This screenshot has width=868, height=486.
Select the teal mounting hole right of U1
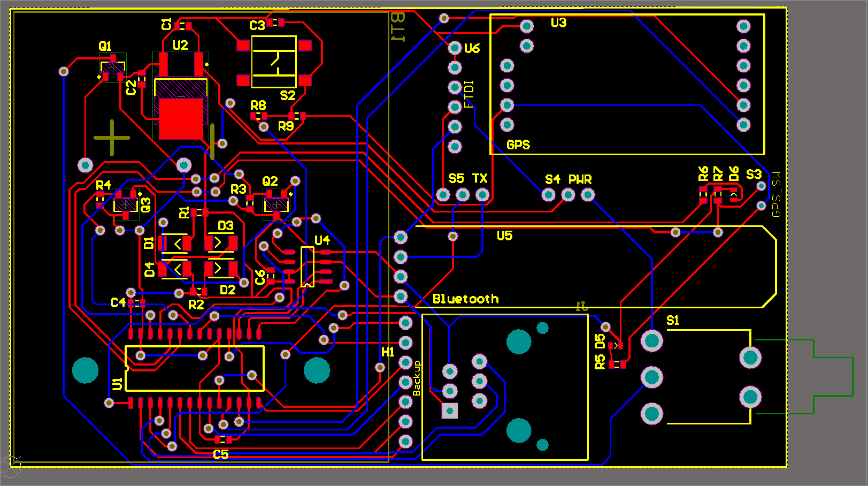point(317,370)
